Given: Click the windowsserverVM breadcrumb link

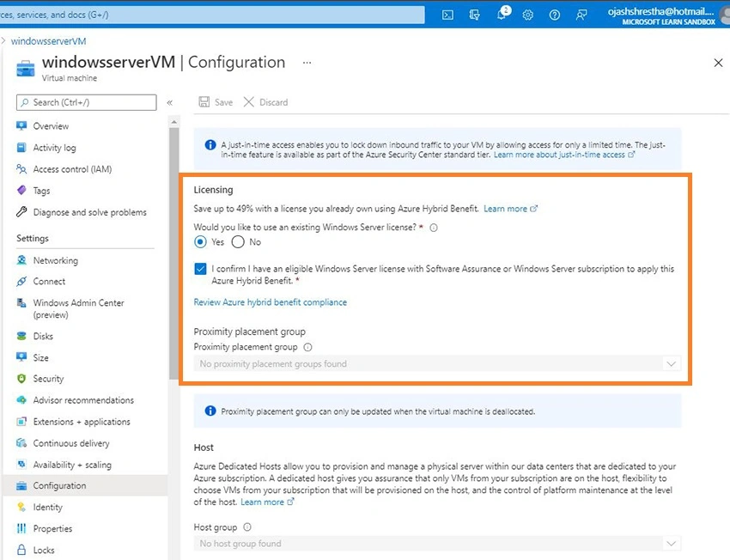Looking at the screenshot, I should [48, 41].
